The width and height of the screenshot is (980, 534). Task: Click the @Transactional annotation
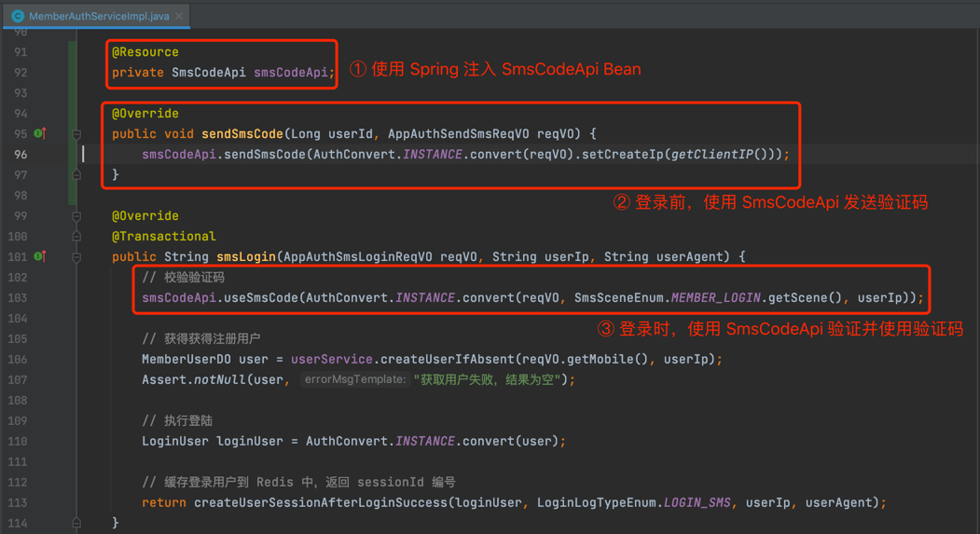[x=163, y=237]
